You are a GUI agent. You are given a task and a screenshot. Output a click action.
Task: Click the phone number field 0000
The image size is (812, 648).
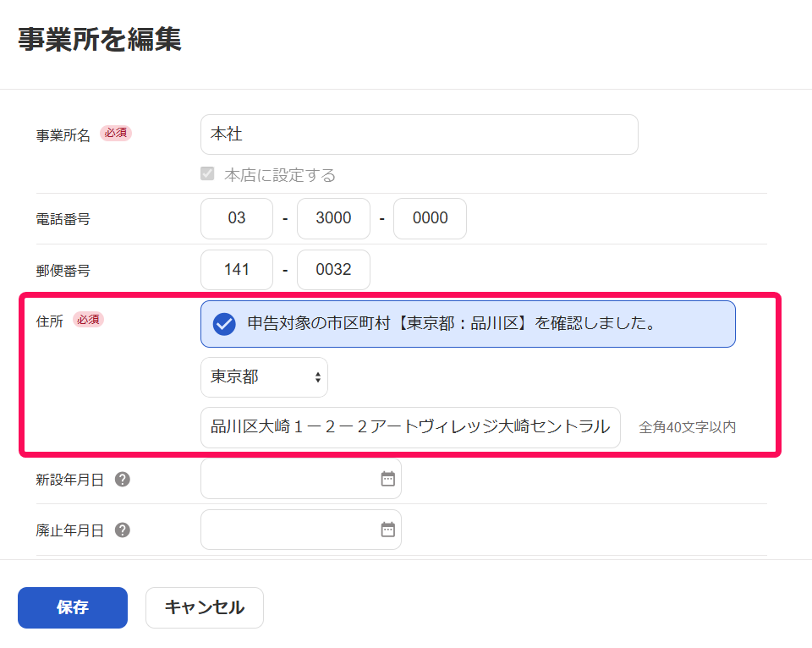tap(430, 218)
